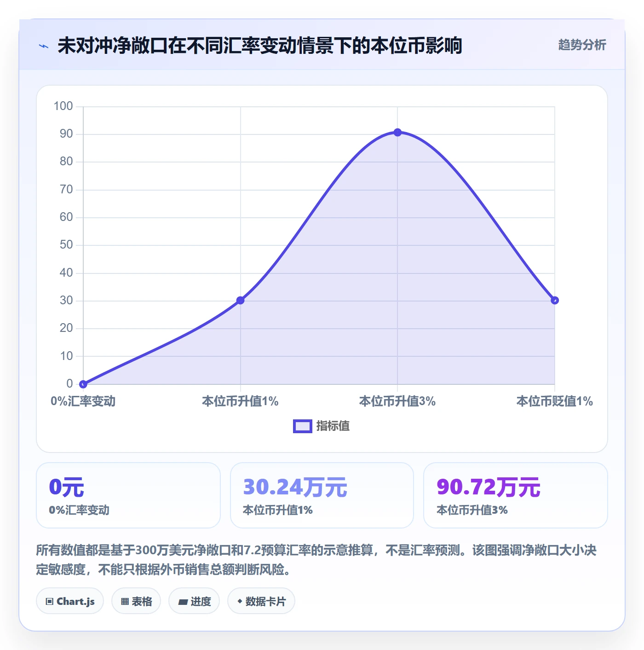The height and width of the screenshot is (650, 644).
Task: Click the 本位币贬值1% x-axis label
Action: 555,401
